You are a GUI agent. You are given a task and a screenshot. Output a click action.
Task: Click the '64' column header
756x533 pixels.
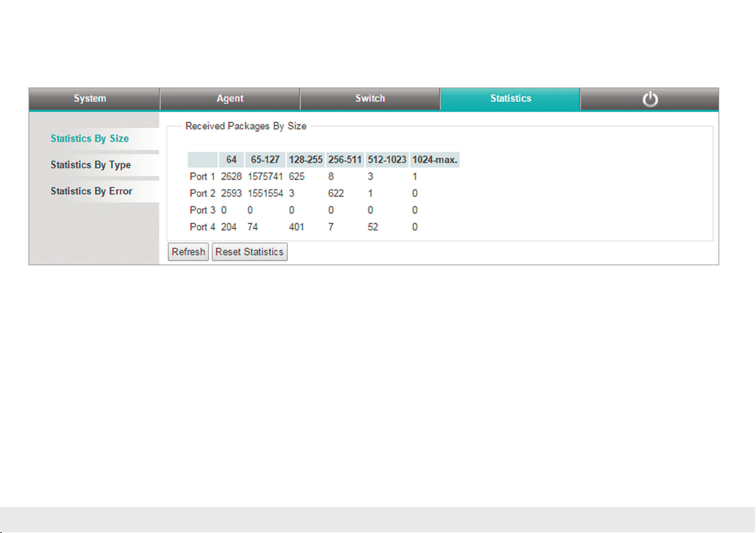click(231, 160)
